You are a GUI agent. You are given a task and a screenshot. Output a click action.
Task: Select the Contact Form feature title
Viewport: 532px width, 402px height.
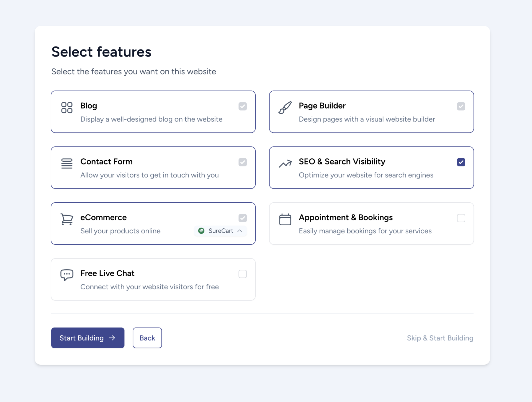coord(106,161)
